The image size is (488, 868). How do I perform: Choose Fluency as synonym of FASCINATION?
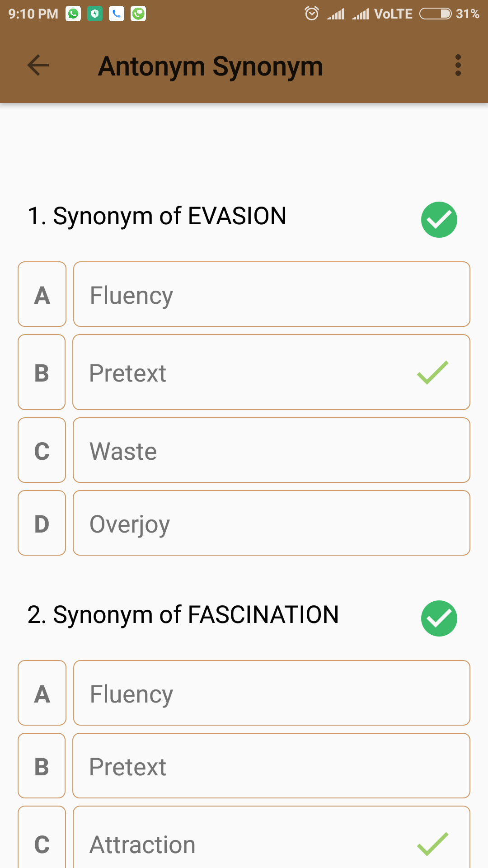(271, 693)
